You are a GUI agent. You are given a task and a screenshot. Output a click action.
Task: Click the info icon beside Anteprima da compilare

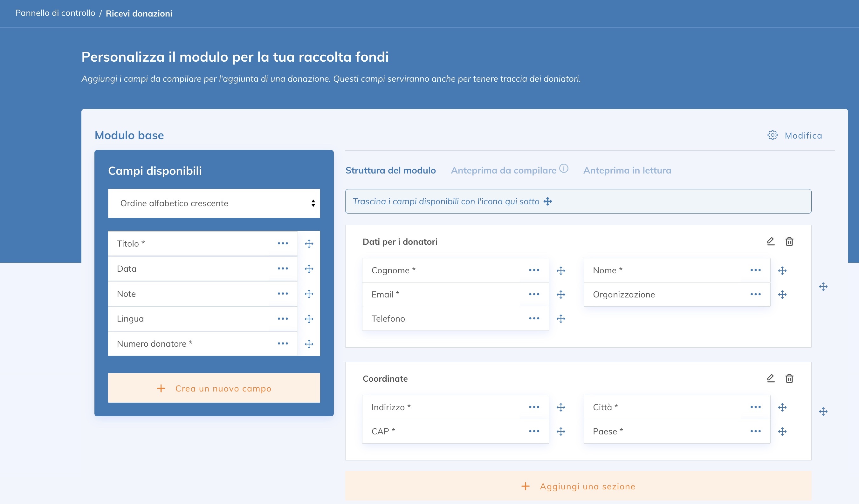(564, 169)
